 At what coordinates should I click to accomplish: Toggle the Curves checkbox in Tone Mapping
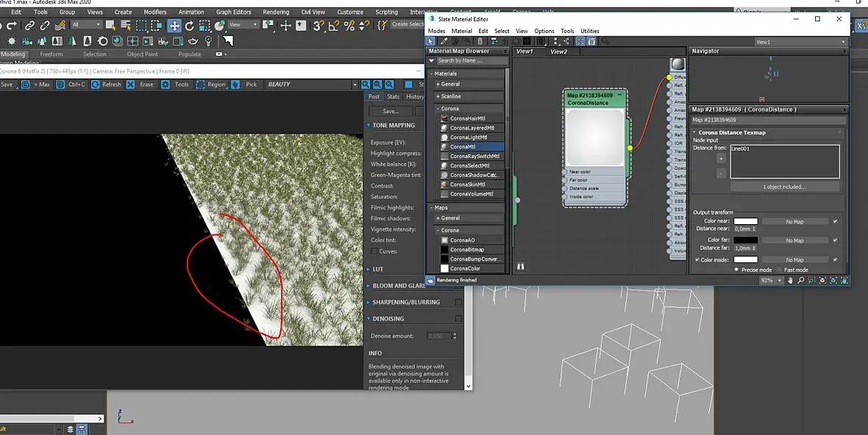tap(374, 251)
